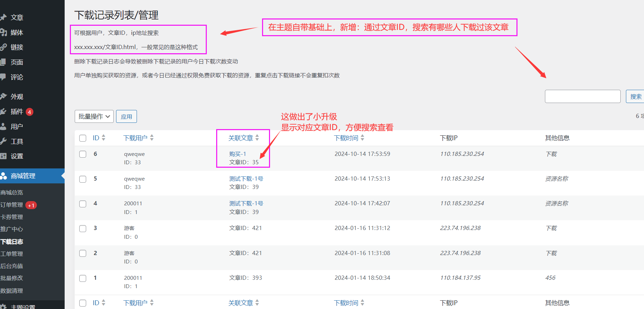
Task: Check the box for record ID 6
Action: pyautogui.click(x=83, y=154)
